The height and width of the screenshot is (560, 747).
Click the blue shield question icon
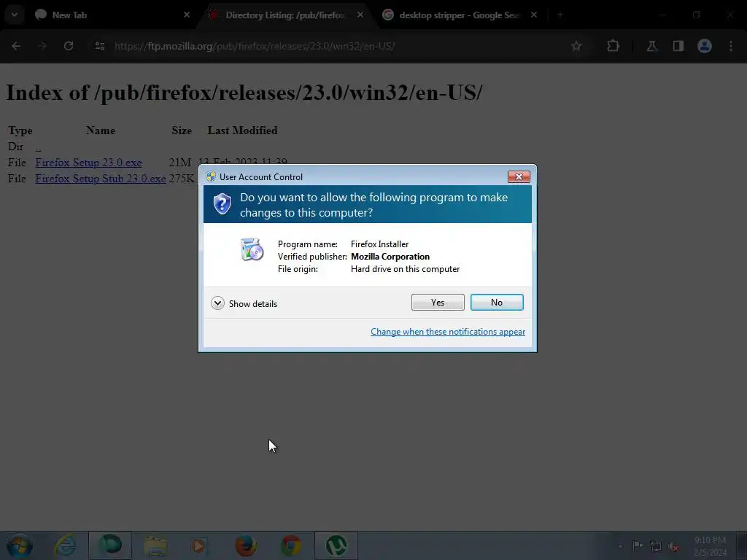pos(222,204)
